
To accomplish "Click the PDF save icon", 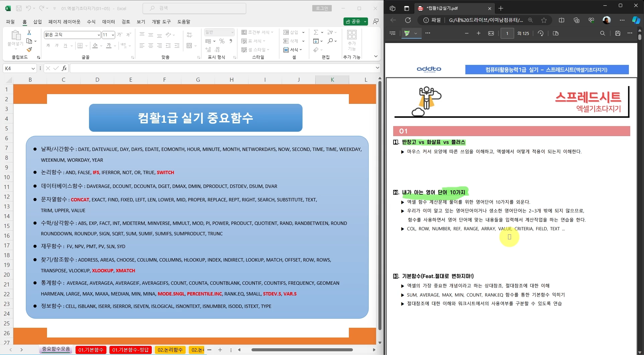I will tap(617, 33).
